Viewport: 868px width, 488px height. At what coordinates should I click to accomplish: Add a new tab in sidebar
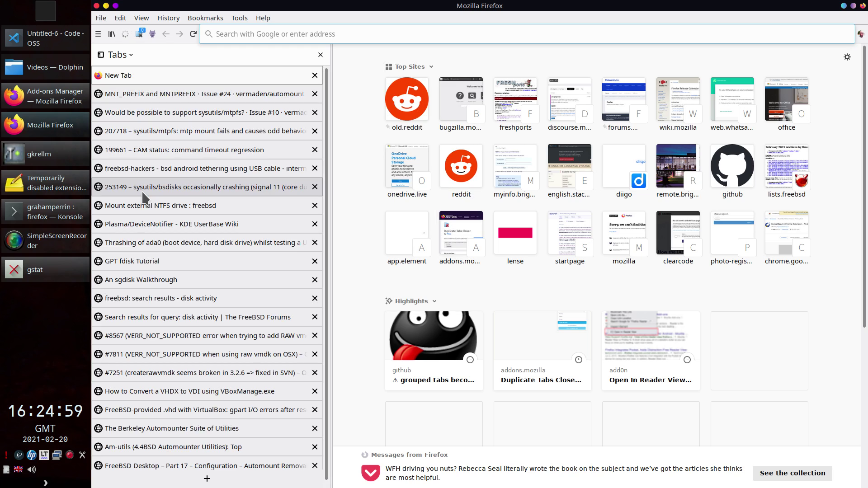(207, 479)
